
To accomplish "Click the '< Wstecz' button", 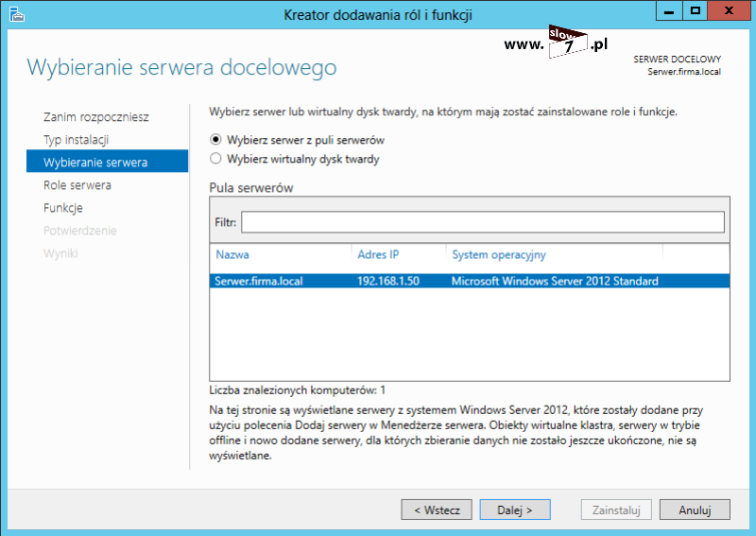I will pos(437,510).
